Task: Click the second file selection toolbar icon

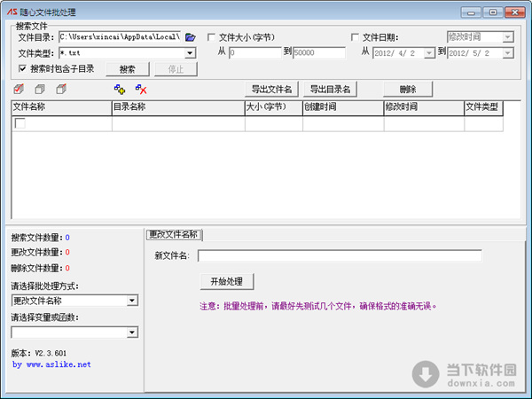Action: (x=40, y=90)
